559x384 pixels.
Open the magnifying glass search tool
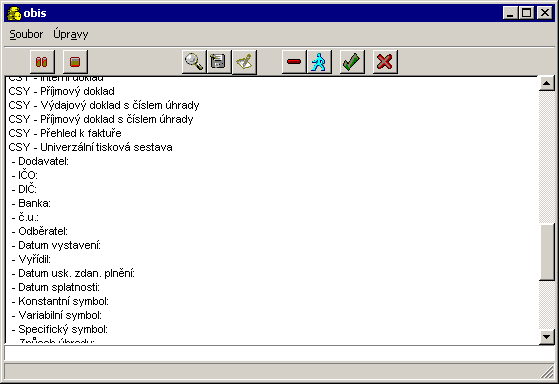pos(194,62)
